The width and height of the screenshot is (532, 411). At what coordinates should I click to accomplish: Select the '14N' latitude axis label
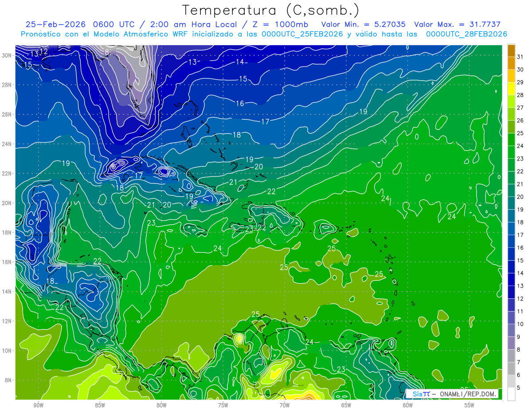[7, 291]
